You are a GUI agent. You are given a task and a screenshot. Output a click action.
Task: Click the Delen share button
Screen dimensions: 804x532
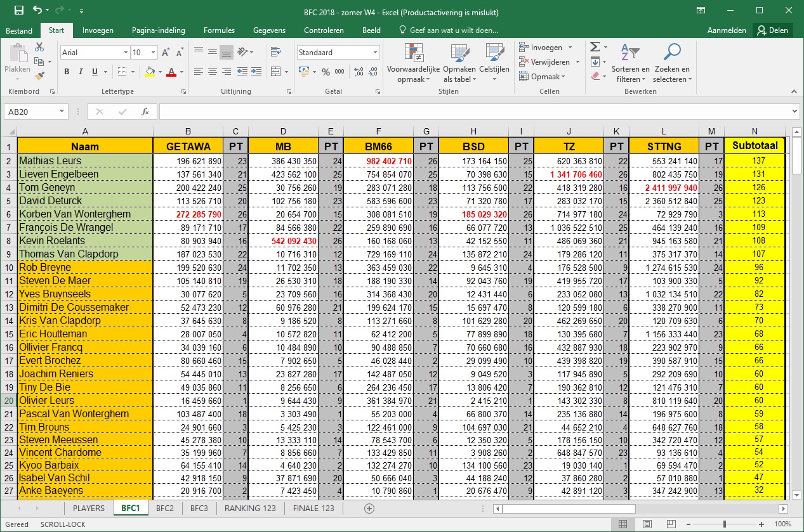(x=772, y=30)
